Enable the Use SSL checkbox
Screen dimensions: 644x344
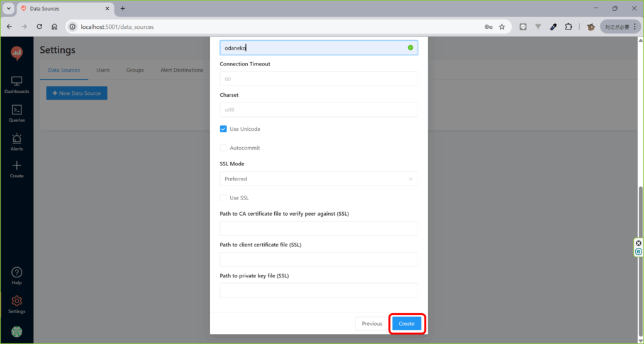[223, 197]
